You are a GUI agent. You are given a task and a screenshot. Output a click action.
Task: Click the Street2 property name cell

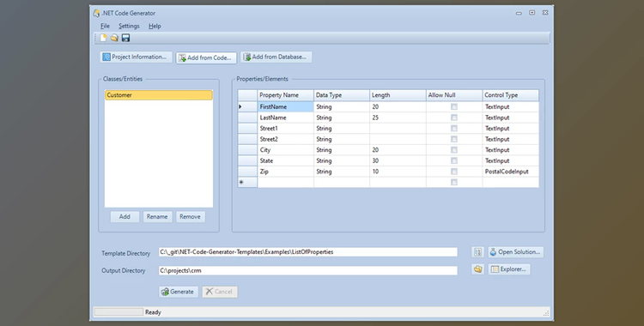pos(285,139)
